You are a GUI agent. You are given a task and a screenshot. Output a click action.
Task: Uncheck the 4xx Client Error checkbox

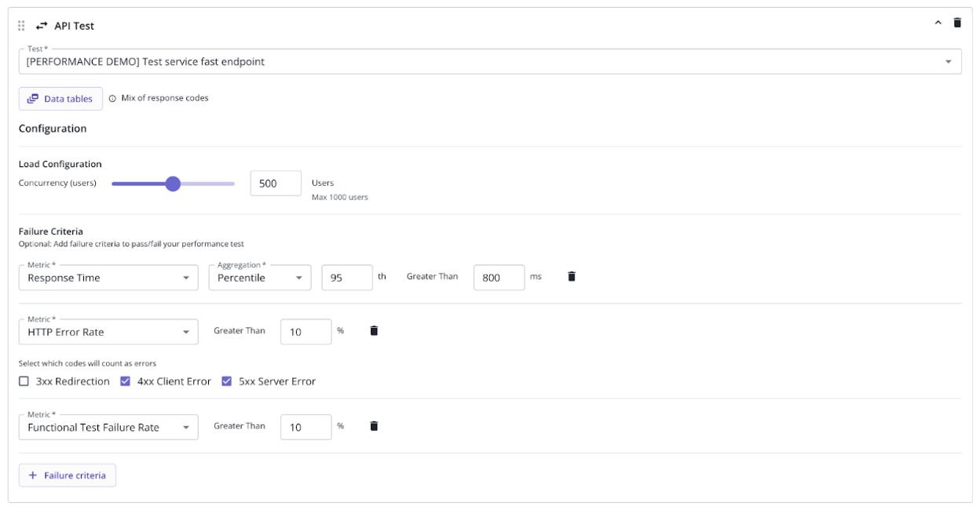pos(124,381)
